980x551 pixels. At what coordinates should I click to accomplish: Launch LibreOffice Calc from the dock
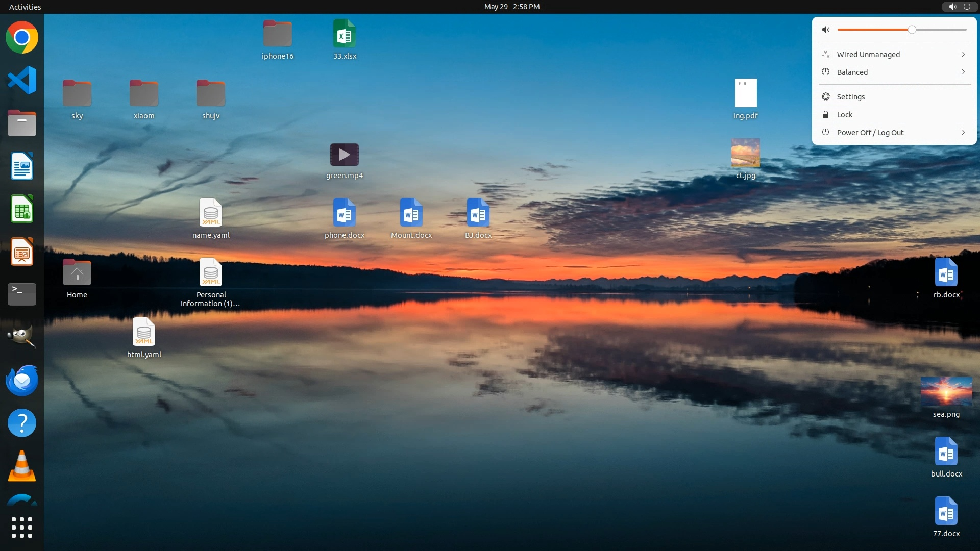click(22, 209)
